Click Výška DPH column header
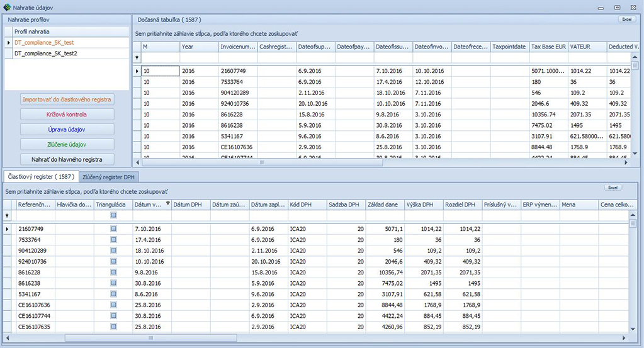644x348 pixels. (424, 205)
